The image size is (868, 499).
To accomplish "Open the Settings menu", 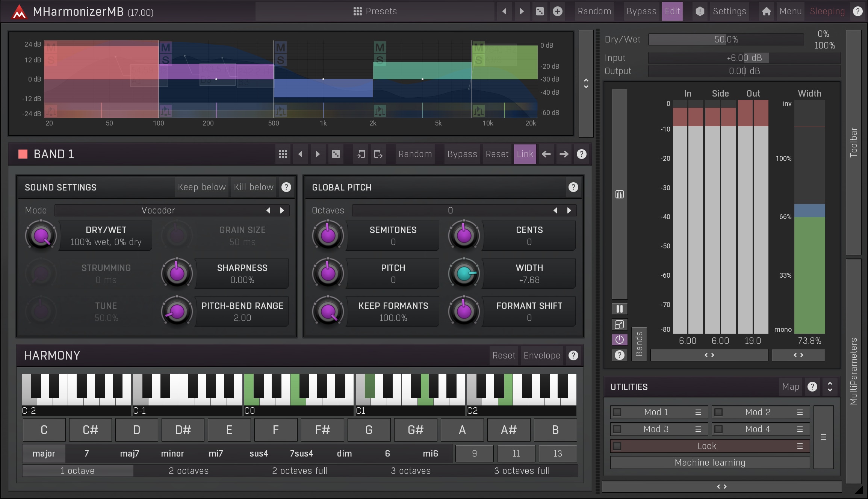I will [x=729, y=11].
